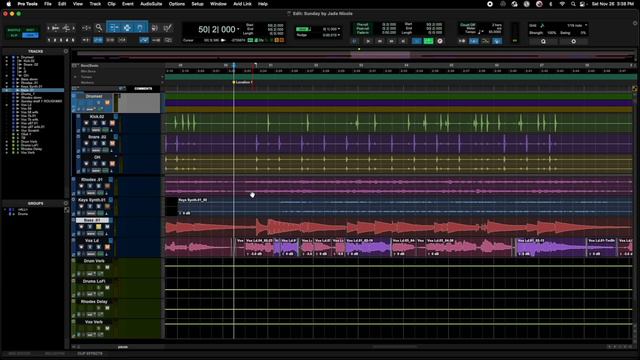Open the File menu
Viewport: 640px width, 360px height.
48,4
